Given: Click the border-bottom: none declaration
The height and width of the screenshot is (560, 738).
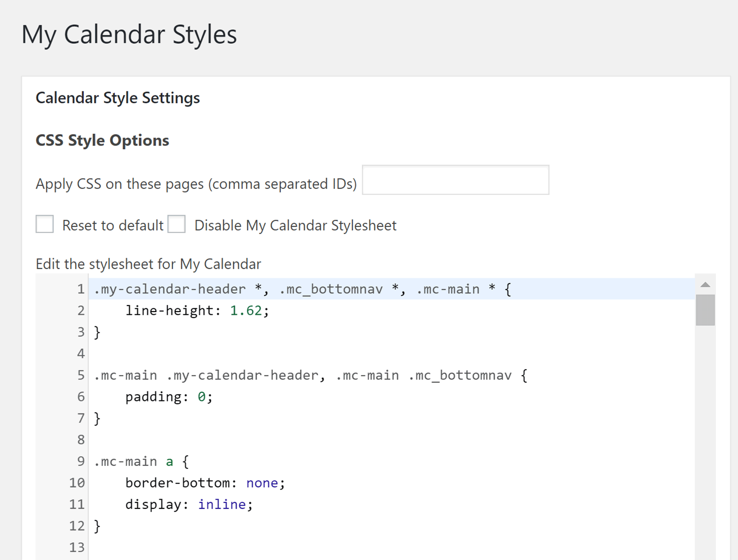Looking at the screenshot, I should click(x=205, y=483).
